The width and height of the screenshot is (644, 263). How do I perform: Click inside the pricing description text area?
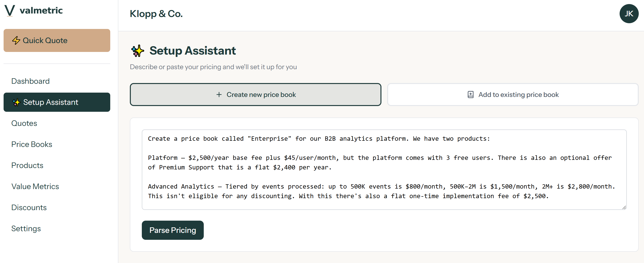(x=384, y=169)
